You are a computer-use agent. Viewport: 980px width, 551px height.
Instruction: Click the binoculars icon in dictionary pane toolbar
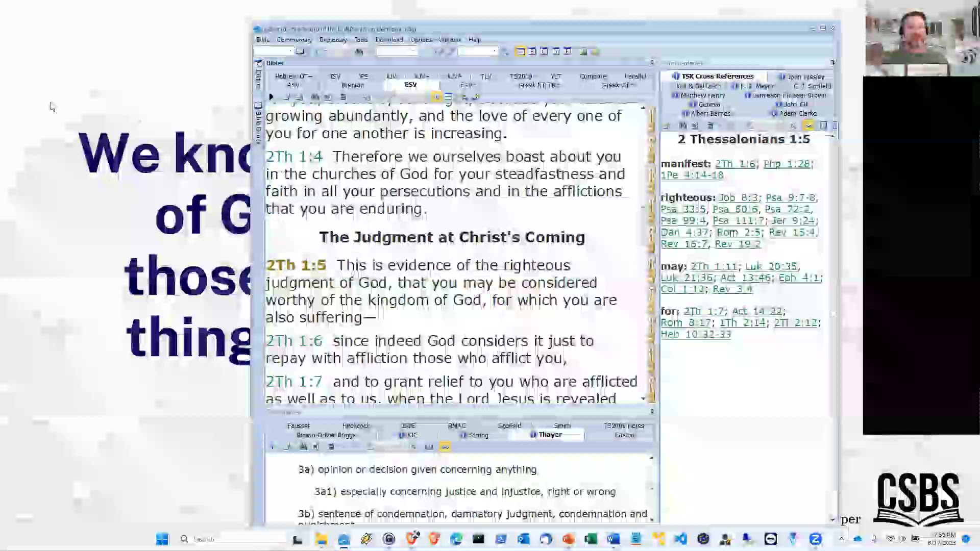pyautogui.click(x=303, y=447)
